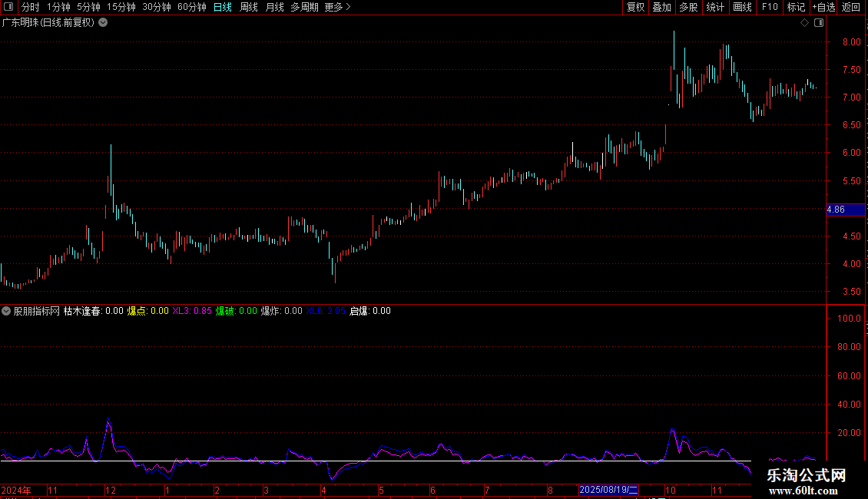Open the 统计 statistics tool

tap(715, 7)
